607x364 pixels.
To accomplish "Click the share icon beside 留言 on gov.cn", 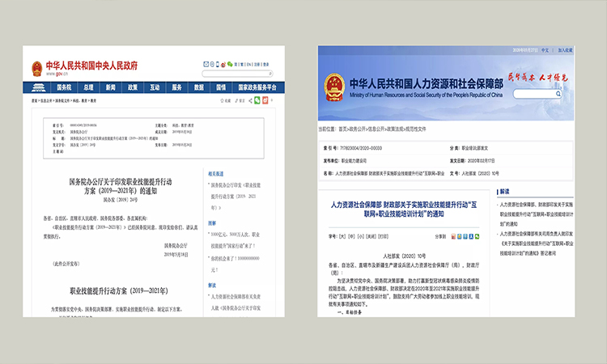I will [x=250, y=100].
